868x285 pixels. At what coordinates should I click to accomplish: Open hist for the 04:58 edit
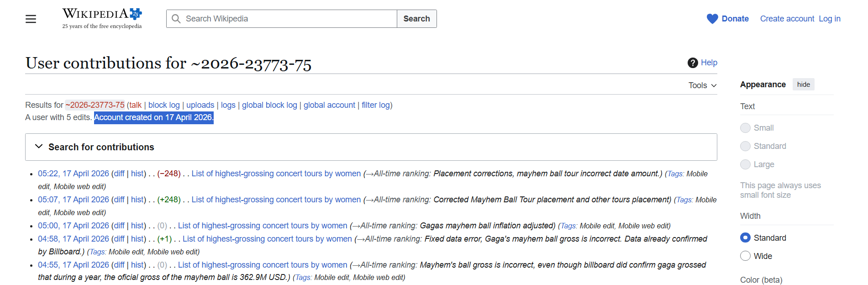point(137,239)
